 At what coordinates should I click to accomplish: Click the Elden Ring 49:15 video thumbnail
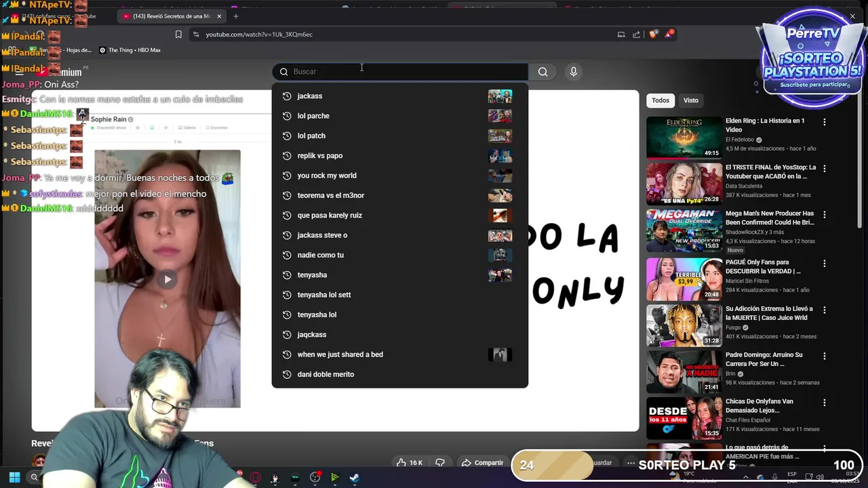[x=684, y=138]
